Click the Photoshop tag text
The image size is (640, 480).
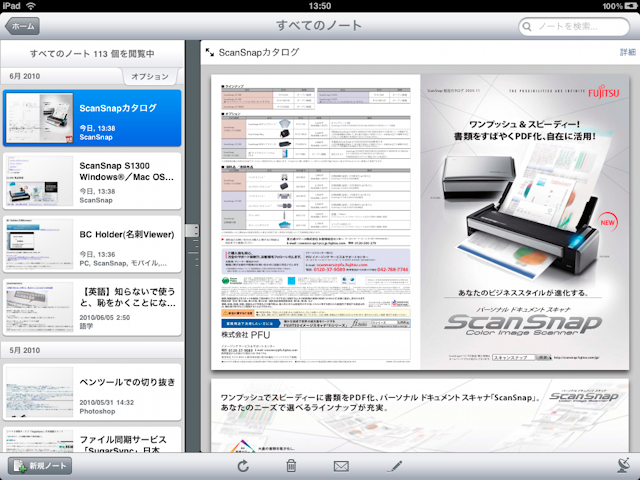(x=97, y=411)
